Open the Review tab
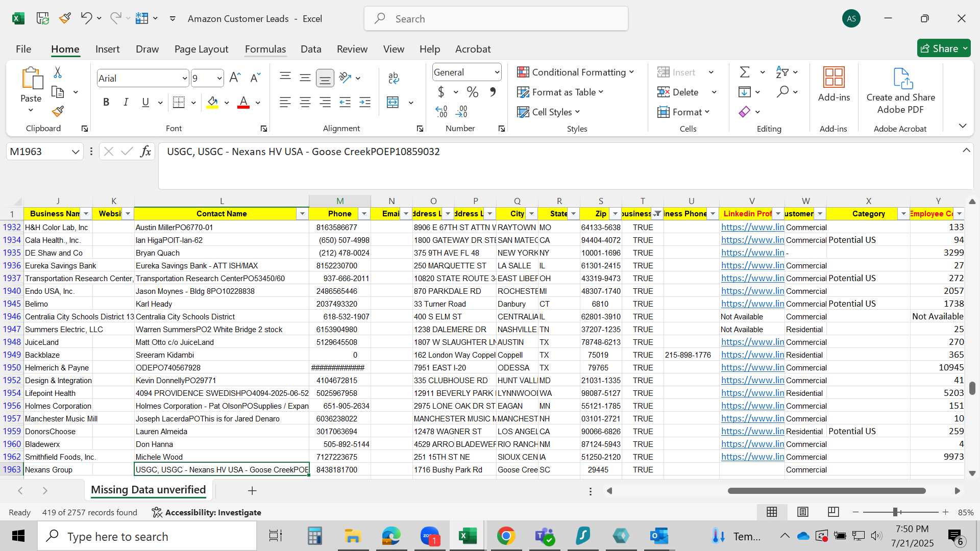The image size is (980, 551). point(352,49)
